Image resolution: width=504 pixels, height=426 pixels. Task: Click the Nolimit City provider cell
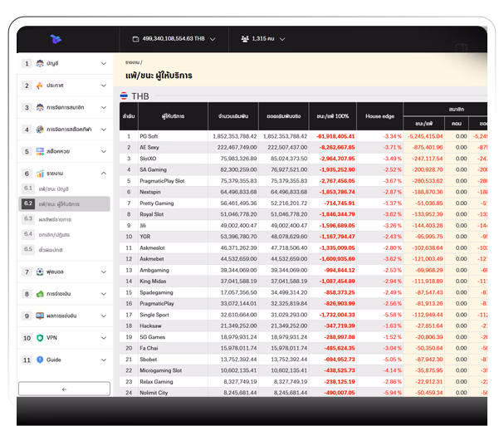point(173,393)
